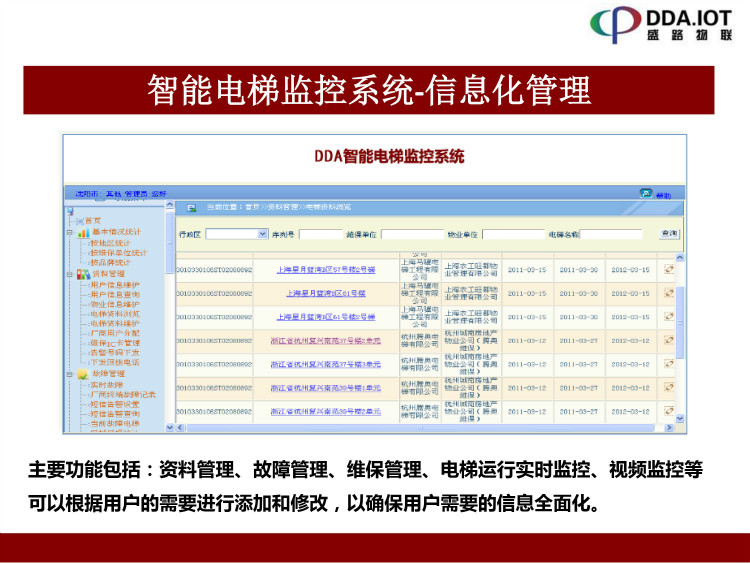This screenshot has height=563, width=750.
Task: Collapse the 资料管理 tree node
Action: click(70, 274)
